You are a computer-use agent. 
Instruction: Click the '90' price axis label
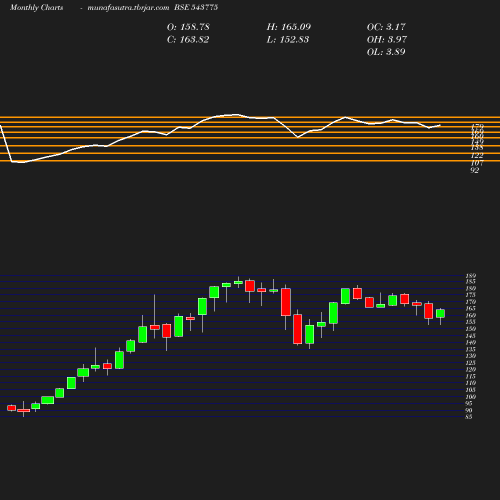pos(469,410)
